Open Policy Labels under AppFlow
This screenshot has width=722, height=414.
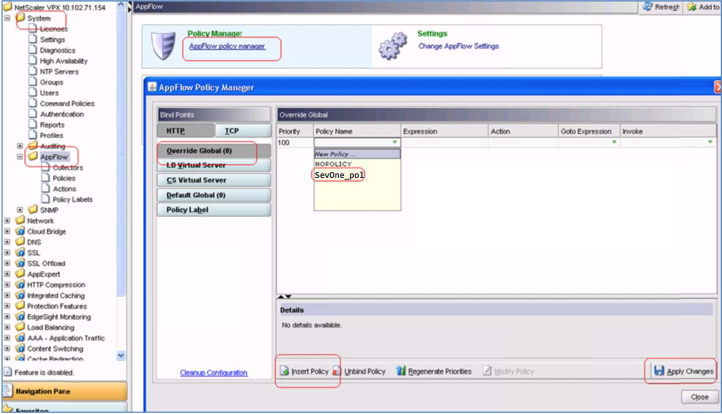(72, 199)
